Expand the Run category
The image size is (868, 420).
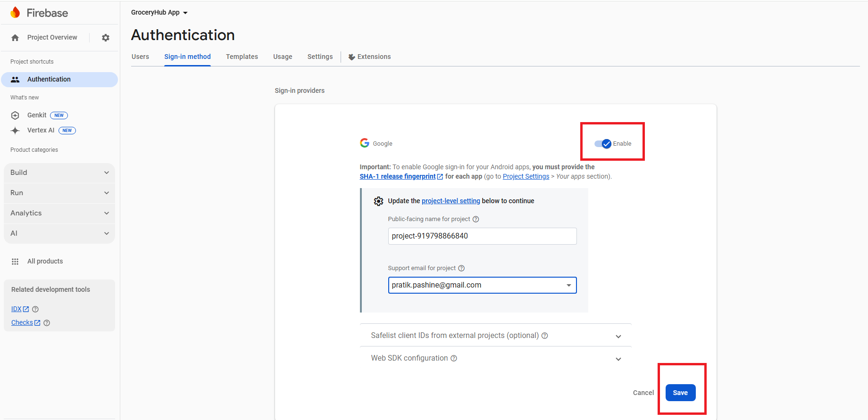point(59,193)
